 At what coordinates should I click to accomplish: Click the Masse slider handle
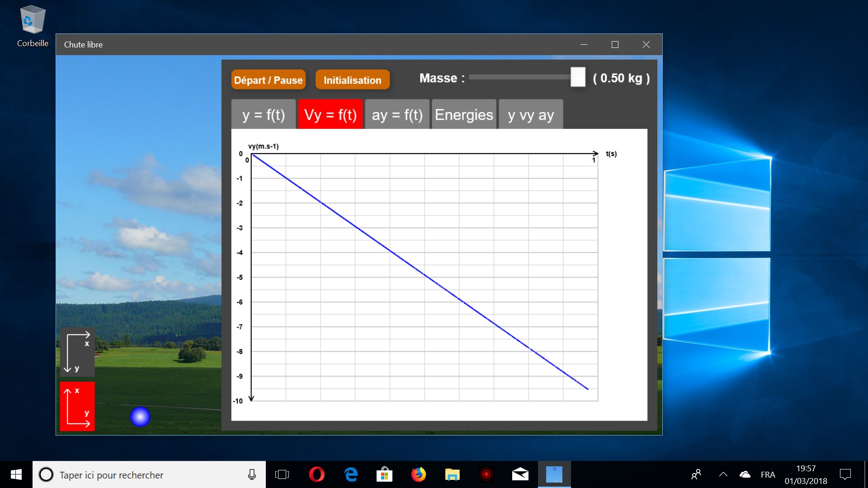(578, 77)
